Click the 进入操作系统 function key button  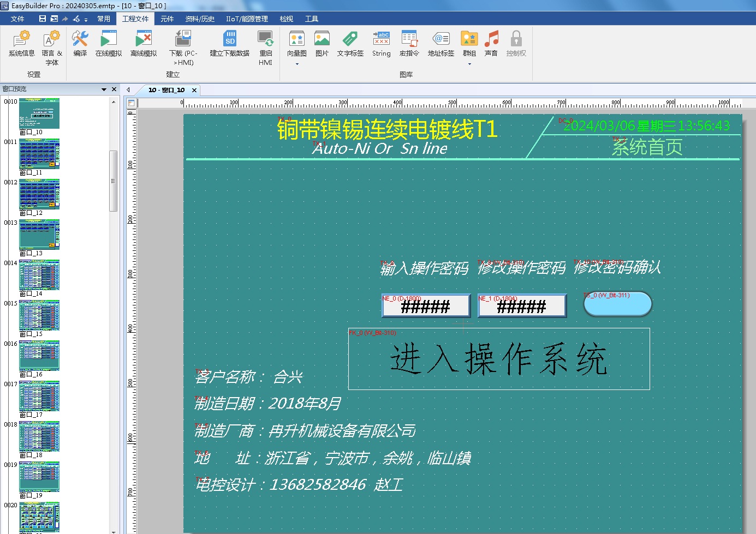498,359
